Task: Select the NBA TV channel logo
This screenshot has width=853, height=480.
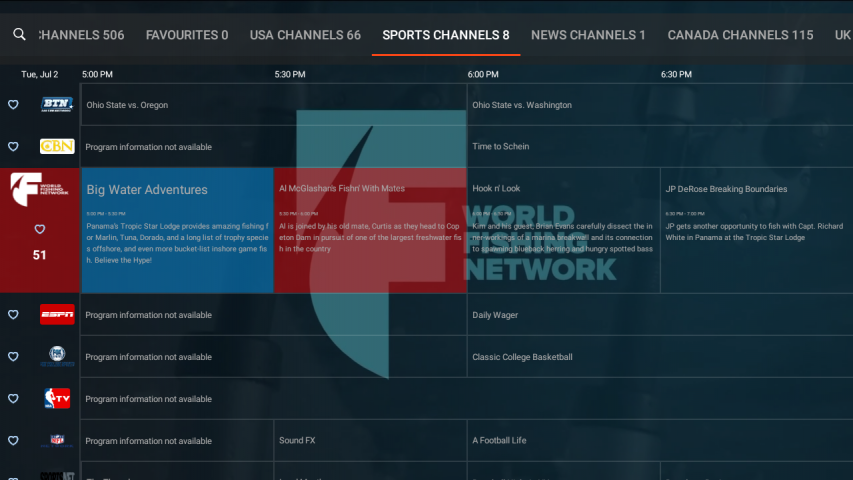Action: point(57,399)
